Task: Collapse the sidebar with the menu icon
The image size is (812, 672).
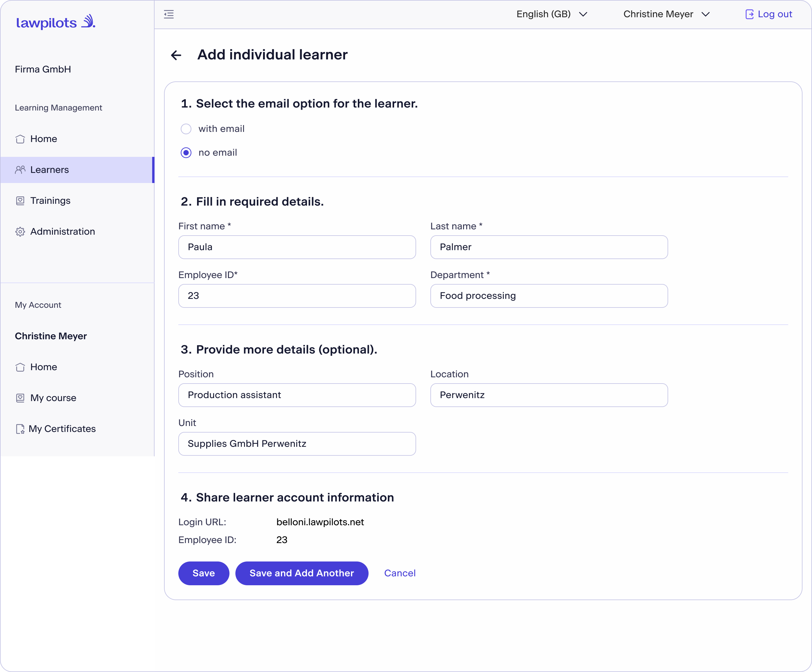Action: coord(169,14)
